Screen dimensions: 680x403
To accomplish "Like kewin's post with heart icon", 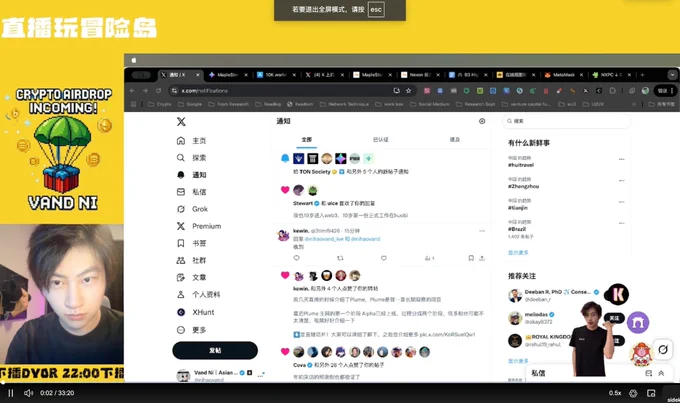I will 384,258.
